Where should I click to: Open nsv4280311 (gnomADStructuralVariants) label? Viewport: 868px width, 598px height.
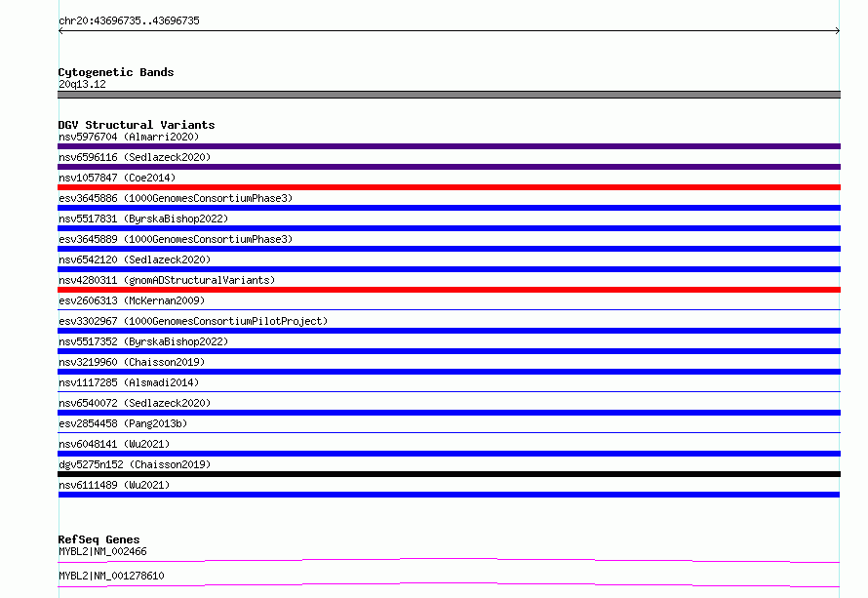pos(167,280)
